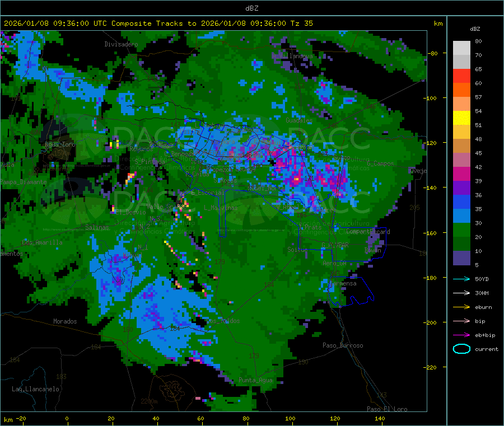Click the 'Punta_Agua' map label
This screenshot has height=426, width=504.
[255, 380]
